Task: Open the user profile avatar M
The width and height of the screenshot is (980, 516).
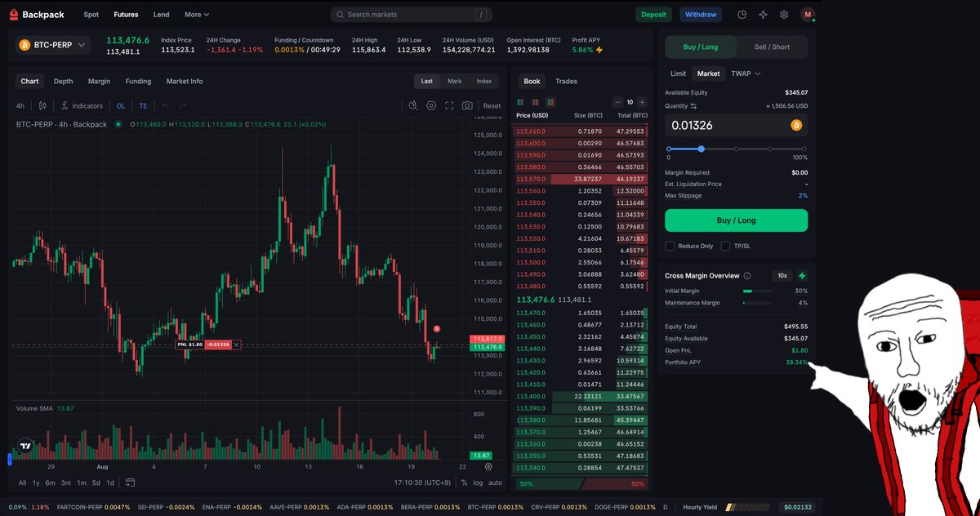Action: coord(808,15)
